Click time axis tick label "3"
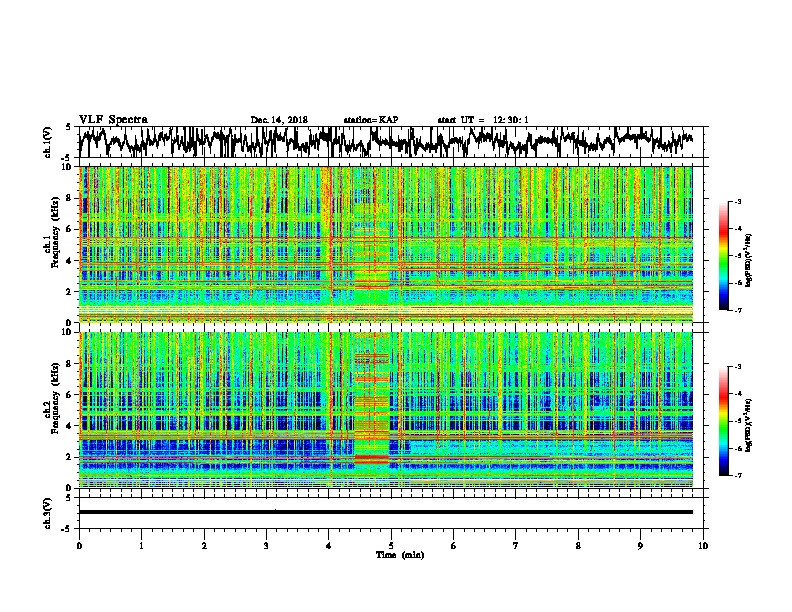 point(266,546)
